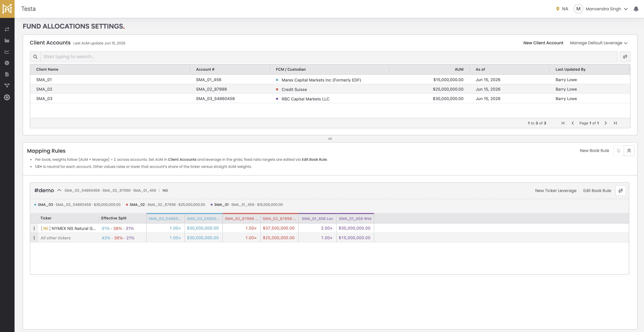This screenshot has height=332, width=644.
Task: Open the line graph icon in sidebar
Action: (7, 52)
